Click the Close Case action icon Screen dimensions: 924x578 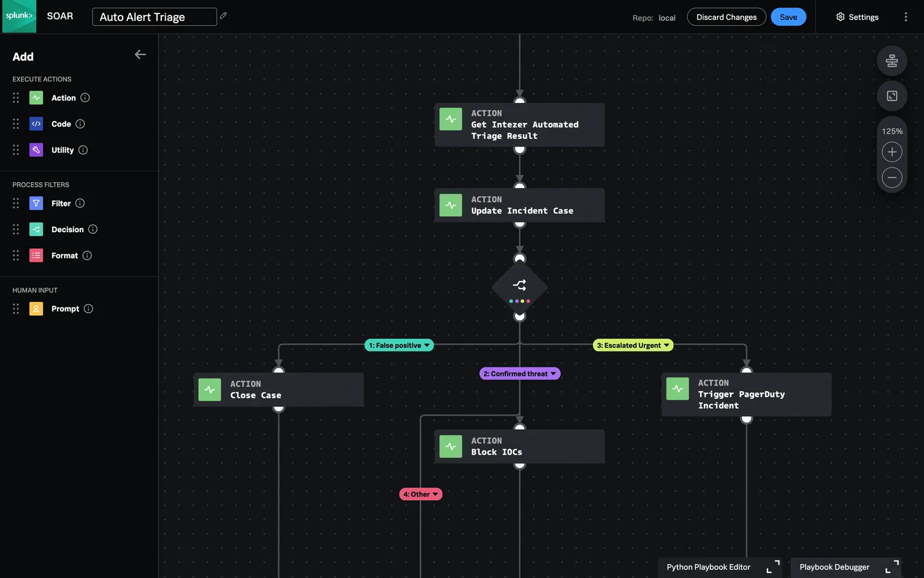(x=210, y=390)
